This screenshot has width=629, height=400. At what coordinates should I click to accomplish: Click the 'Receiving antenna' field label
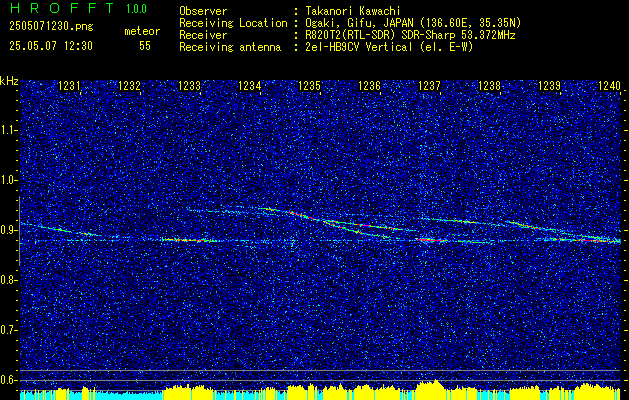point(230,47)
